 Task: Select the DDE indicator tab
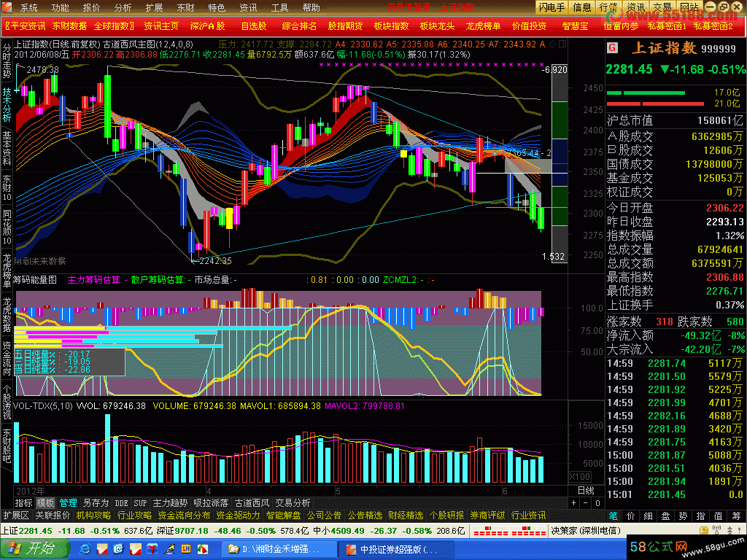click(122, 503)
